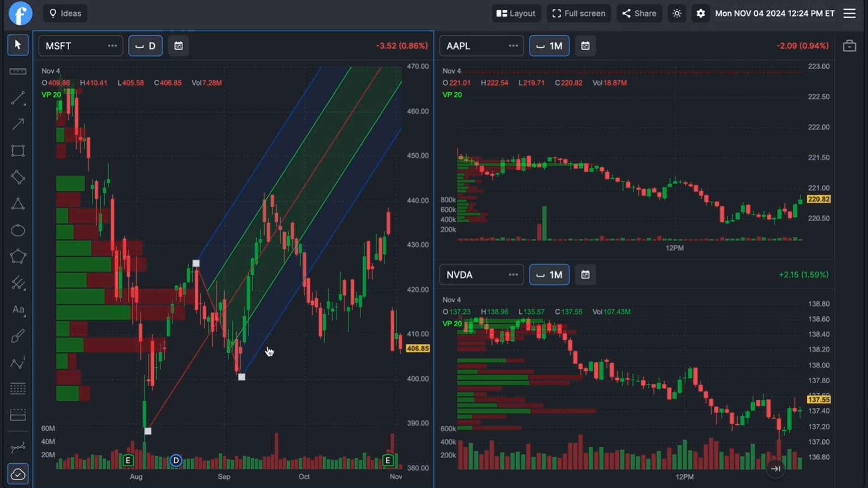Select the ellipse drawing tool

tap(18, 230)
